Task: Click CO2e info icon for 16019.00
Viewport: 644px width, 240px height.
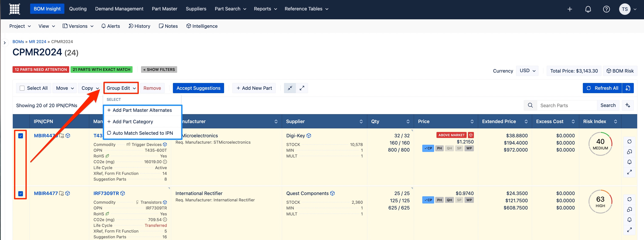Action: coord(165,162)
